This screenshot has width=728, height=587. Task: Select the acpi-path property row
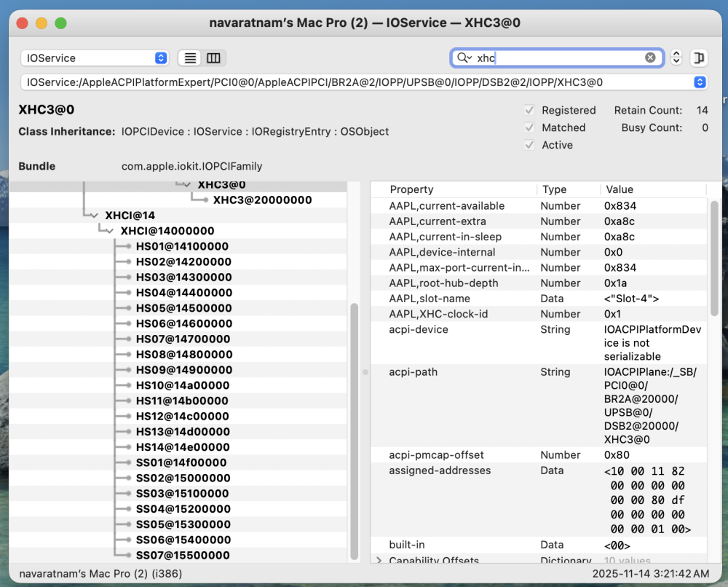click(539, 406)
